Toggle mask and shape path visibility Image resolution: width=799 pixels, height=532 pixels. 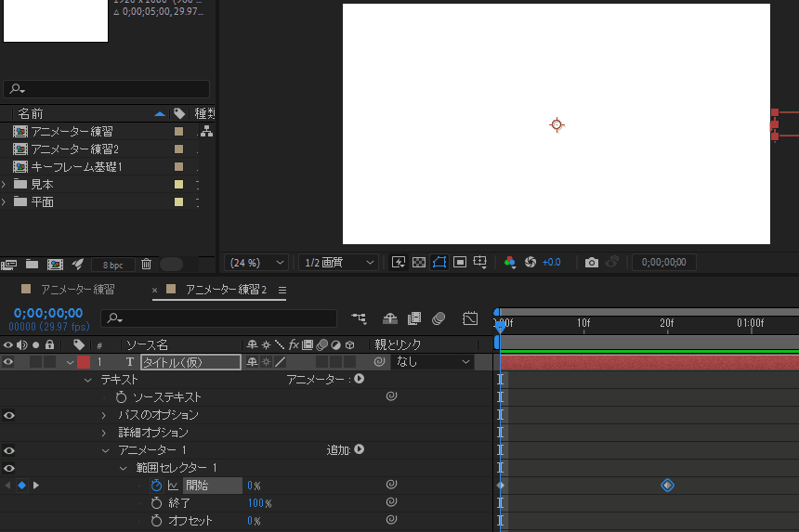tap(439, 262)
